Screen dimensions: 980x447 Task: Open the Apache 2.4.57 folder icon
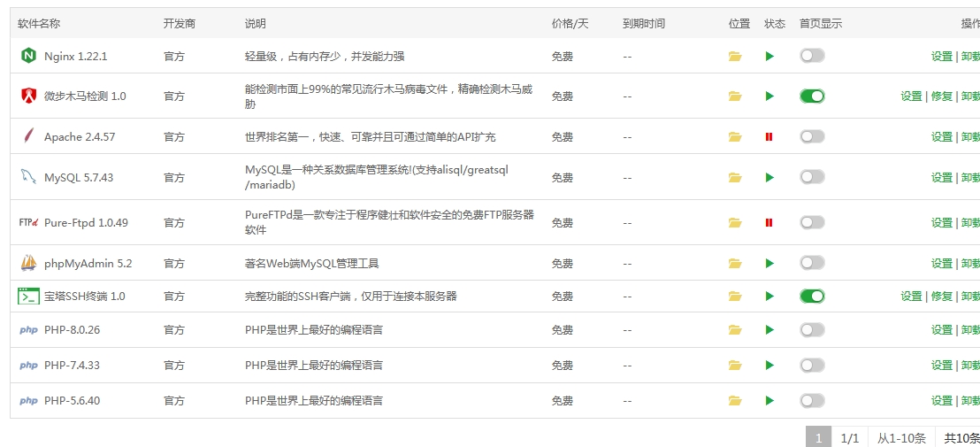pos(735,137)
